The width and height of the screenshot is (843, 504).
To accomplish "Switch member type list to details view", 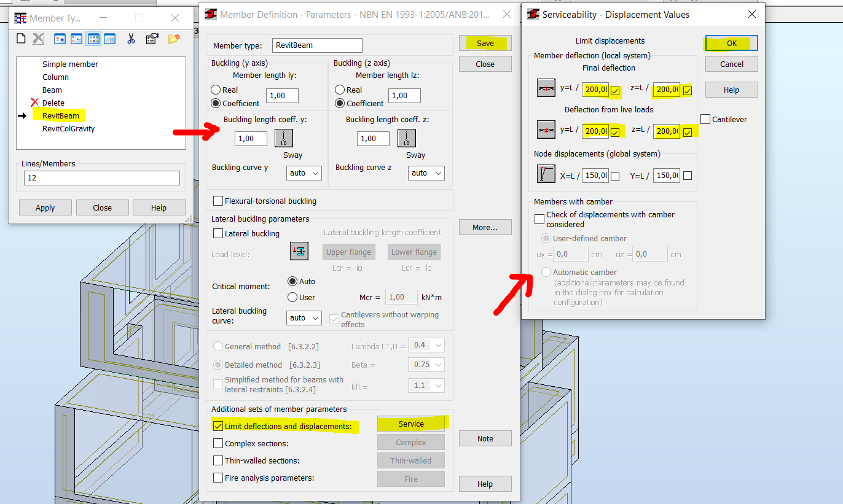I will pyautogui.click(x=110, y=38).
